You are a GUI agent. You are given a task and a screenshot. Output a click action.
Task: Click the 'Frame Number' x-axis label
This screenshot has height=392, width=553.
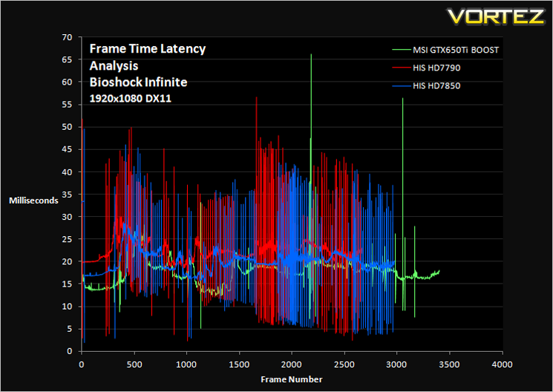[x=291, y=379]
